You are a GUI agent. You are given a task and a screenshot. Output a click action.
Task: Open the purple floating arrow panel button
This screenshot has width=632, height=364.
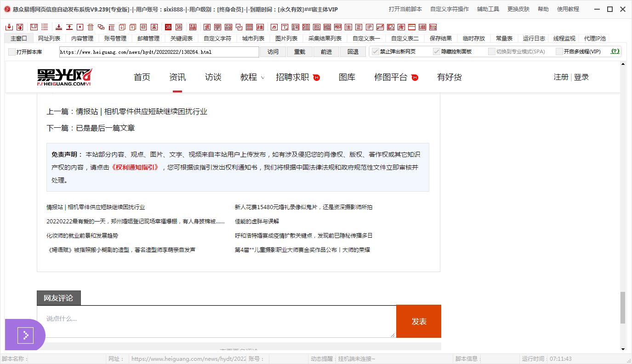25,336
